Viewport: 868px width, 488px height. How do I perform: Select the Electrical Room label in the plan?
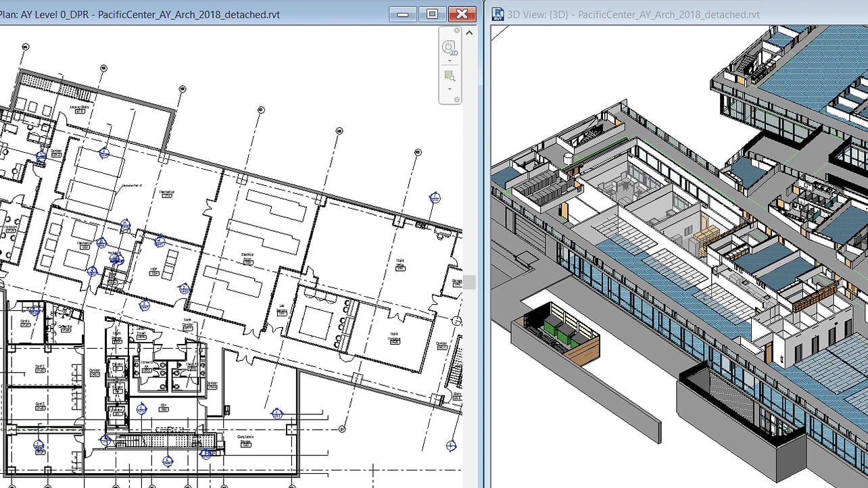point(247,255)
